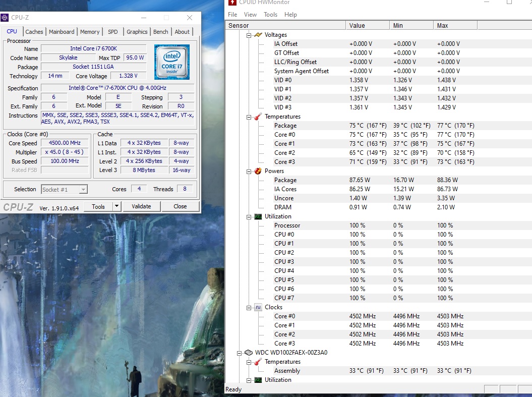Click the Validate button
The height and width of the screenshot is (397, 532).
point(142,206)
